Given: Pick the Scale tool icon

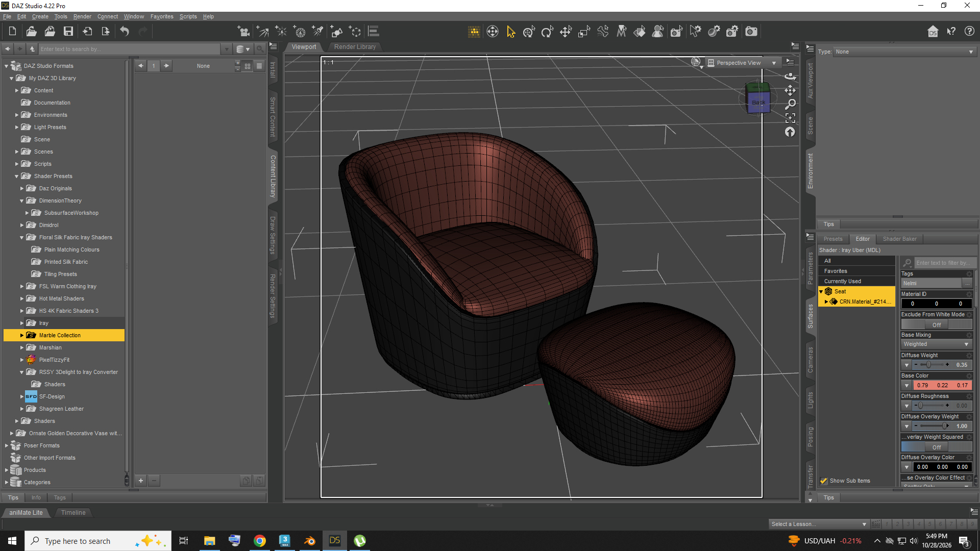Looking at the screenshot, I should click(x=584, y=32).
